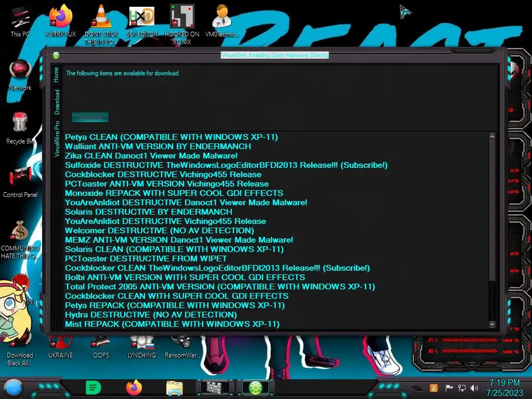Image resolution: width=532 pixels, height=399 pixels.
Task: Open the brick wall firewall taskbar icon
Action: click(216, 388)
